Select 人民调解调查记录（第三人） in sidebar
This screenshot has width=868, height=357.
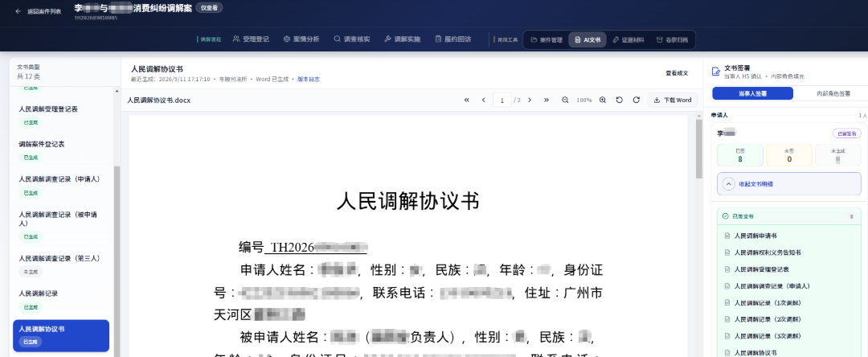tap(60, 265)
